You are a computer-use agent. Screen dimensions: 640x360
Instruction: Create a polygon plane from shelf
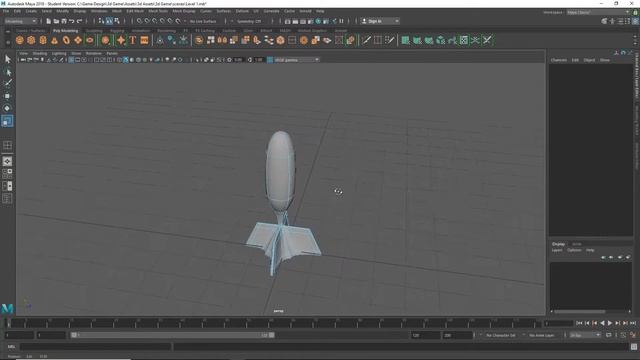click(78, 40)
